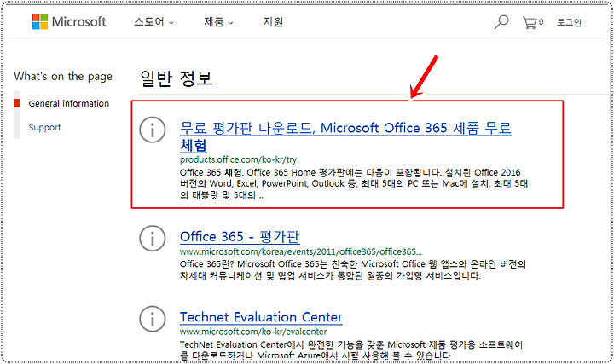
Task: Click the description starting Office 365란?
Action: 353,269
